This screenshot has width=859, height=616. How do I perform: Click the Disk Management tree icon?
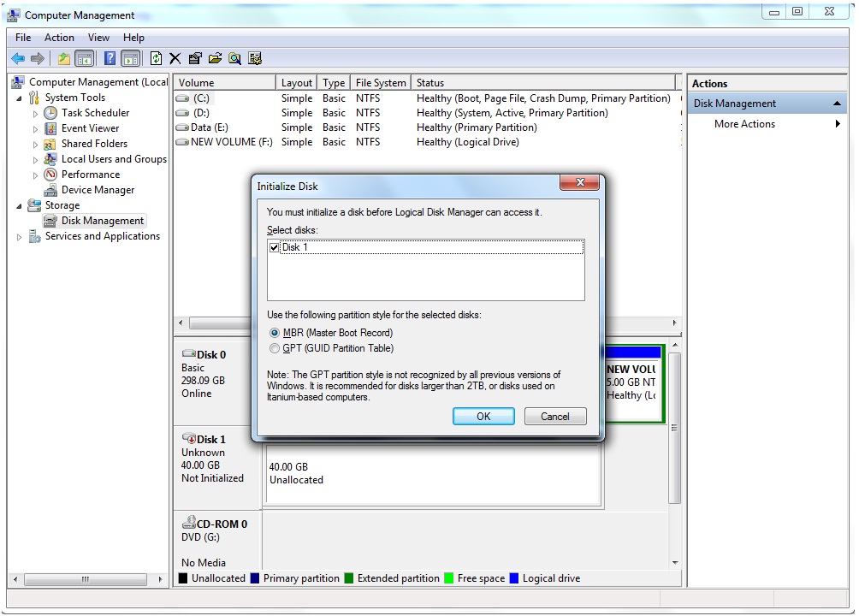(x=50, y=221)
